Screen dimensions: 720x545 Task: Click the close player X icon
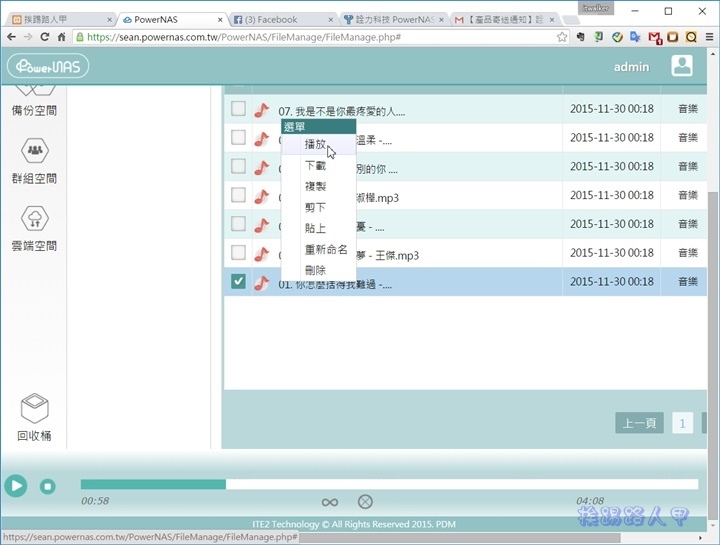pyautogui.click(x=365, y=502)
